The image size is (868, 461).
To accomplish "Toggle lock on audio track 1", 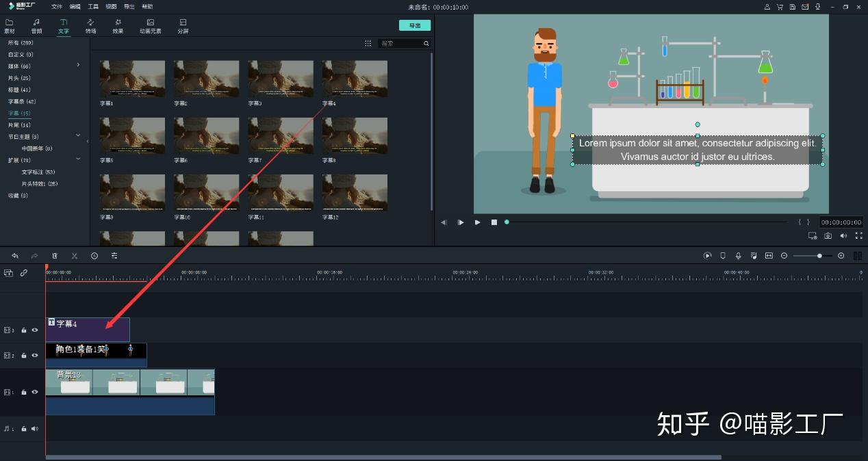I will coord(24,429).
